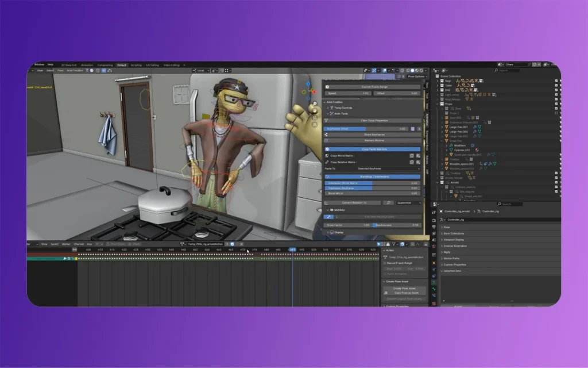This screenshot has height=368, width=588.
Task: Toggle only-show-selected arrow in dope sheet header
Action: [x=378, y=244]
